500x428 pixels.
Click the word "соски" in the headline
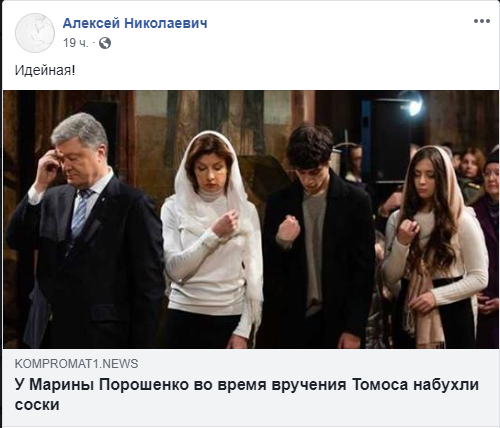click(37, 405)
